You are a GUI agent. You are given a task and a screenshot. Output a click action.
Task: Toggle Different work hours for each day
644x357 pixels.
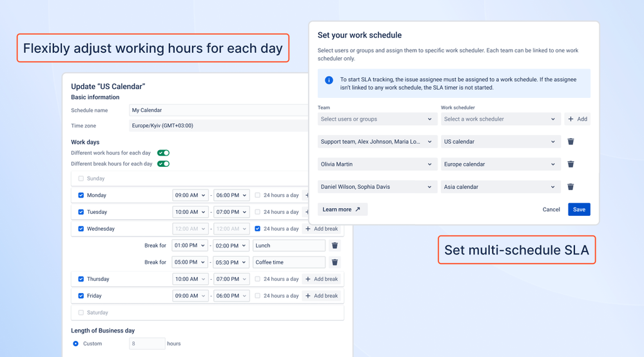pos(164,153)
